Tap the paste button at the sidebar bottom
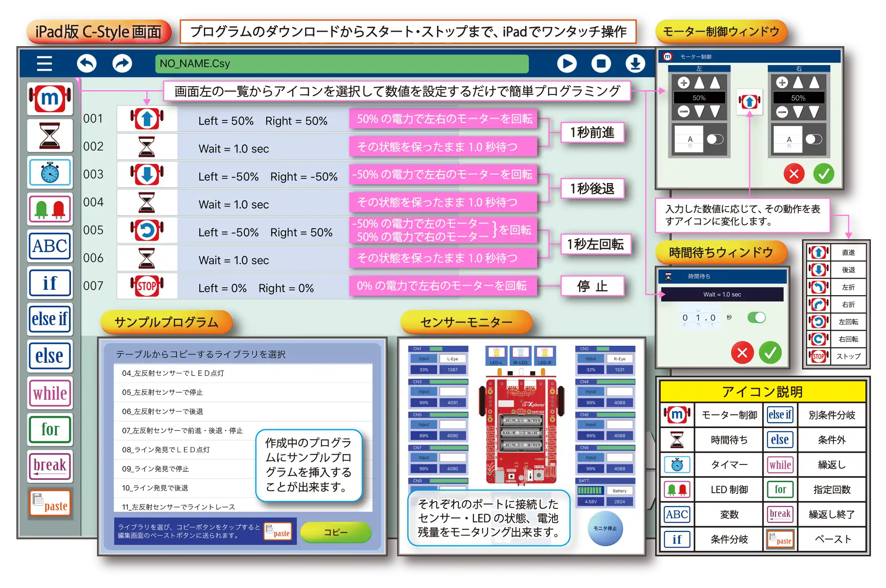 (50, 503)
